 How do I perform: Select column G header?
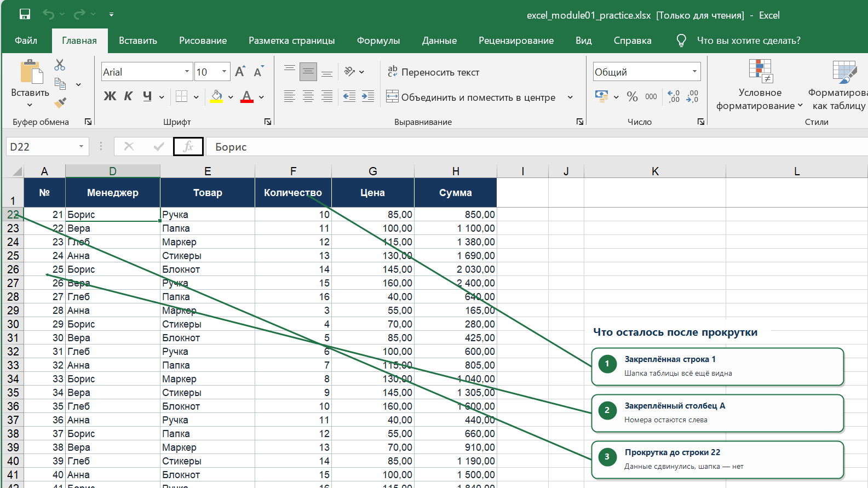[x=373, y=171]
